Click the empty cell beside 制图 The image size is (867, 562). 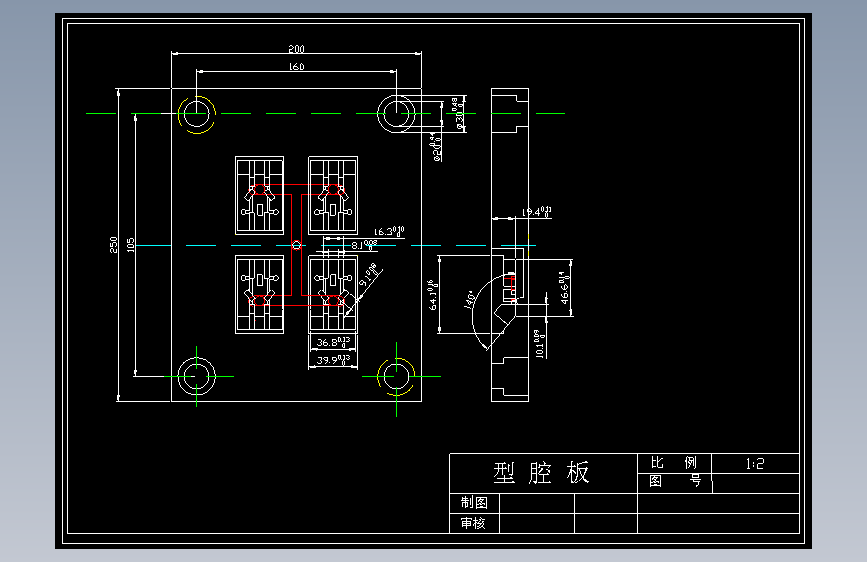click(537, 503)
